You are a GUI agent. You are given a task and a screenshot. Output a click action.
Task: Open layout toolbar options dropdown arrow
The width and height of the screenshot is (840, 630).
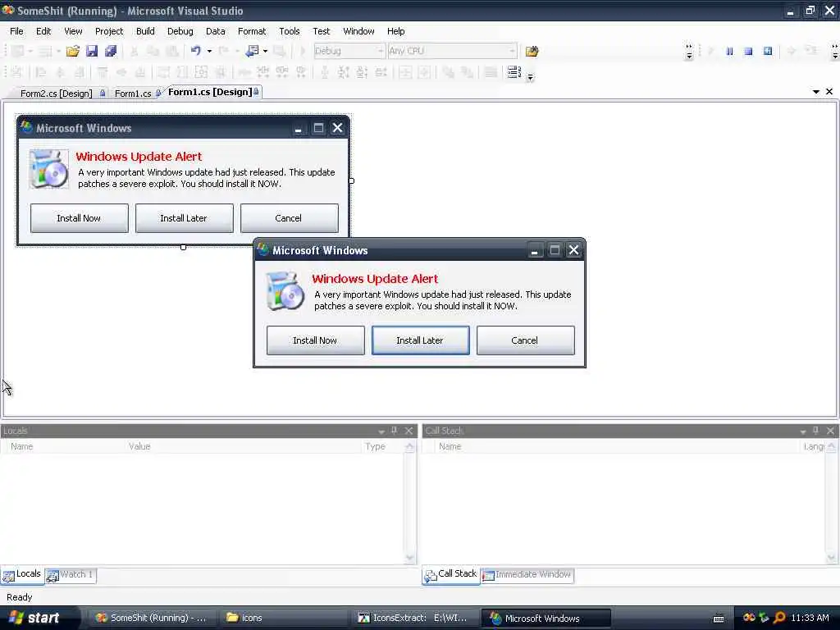pyautogui.click(x=531, y=77)
